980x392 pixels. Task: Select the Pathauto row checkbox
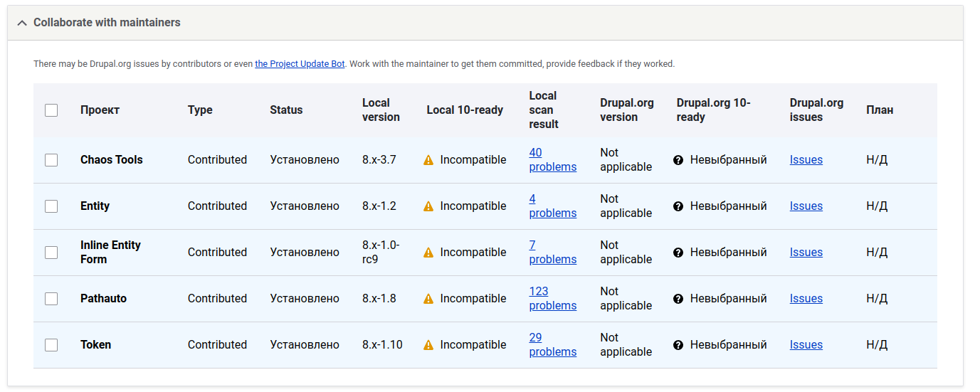click(x=51, y=299)
